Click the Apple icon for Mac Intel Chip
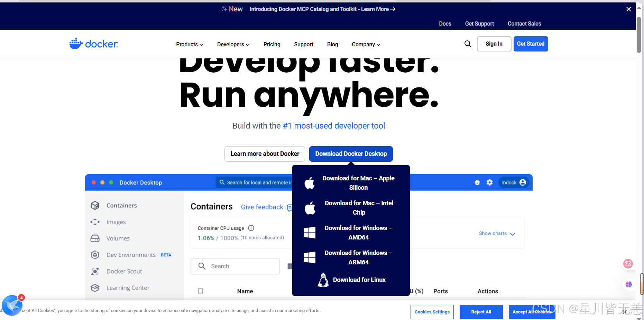 pos(310,208)
